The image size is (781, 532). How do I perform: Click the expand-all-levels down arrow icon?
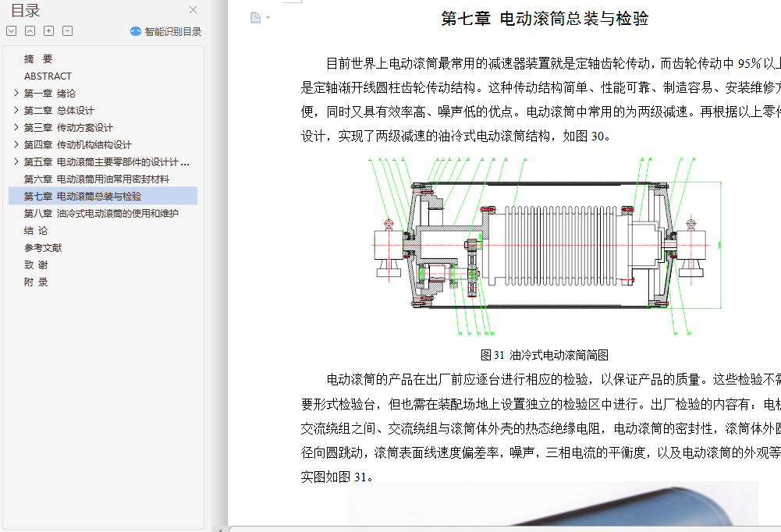(12, 31)
